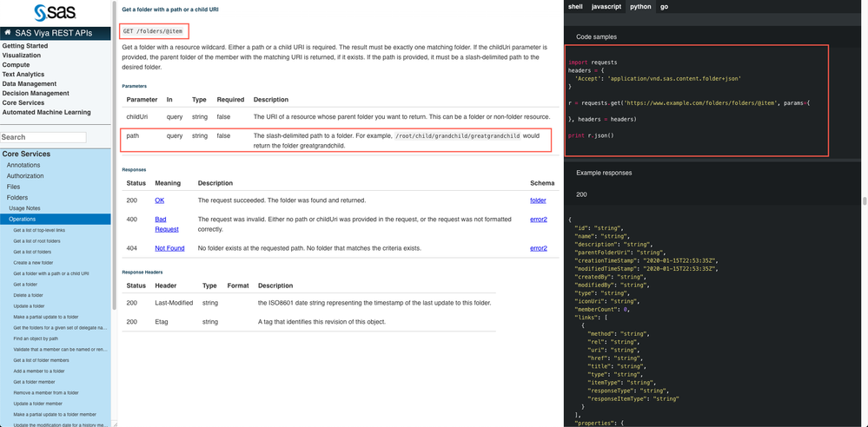
Task: Open the Automated Machine Learning section
Action: 46,113
